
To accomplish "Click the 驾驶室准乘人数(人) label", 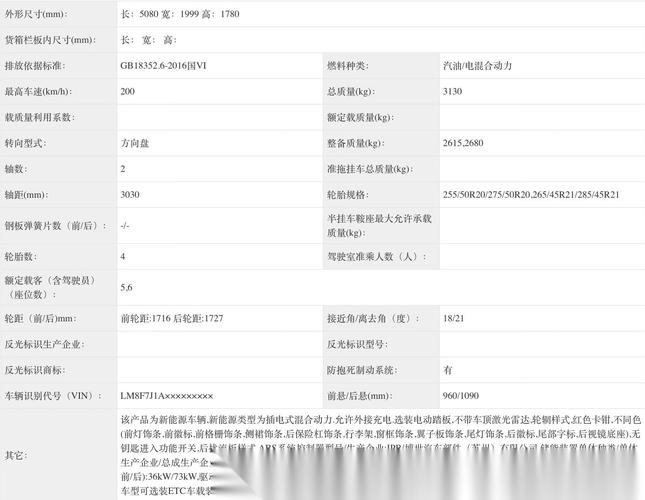I will coord(377,257).
